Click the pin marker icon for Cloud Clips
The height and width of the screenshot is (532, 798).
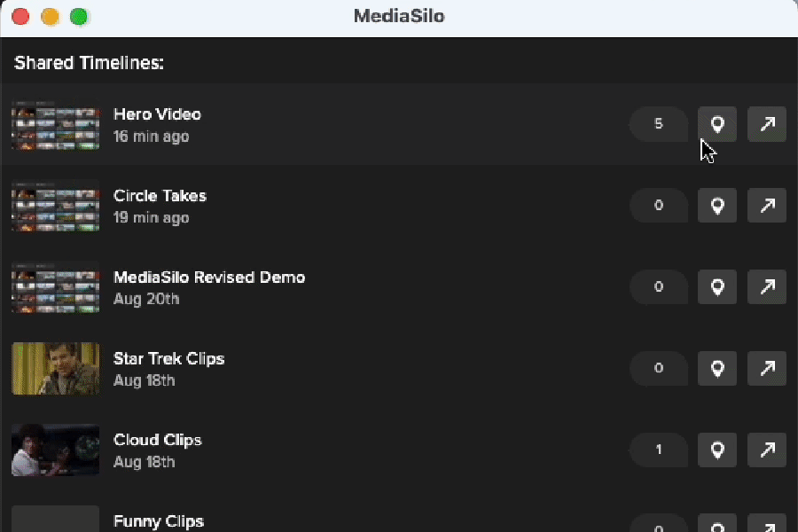point(716,450)
